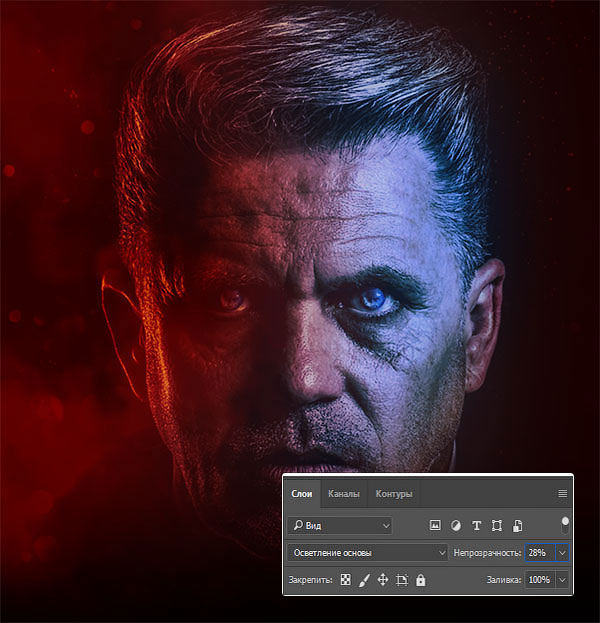Click the Непрозрачность 28% value field
This screenshot has width=600, height=623.
540,553
